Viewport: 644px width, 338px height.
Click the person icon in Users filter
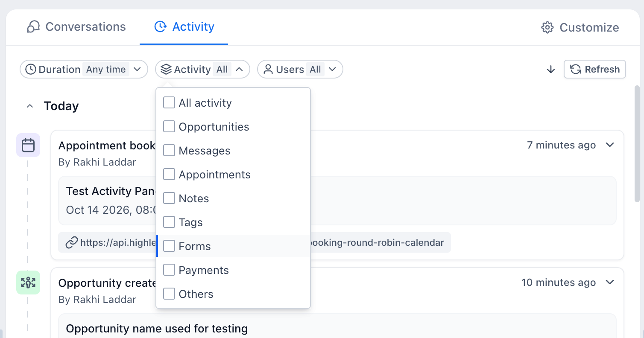click(268, 69)
